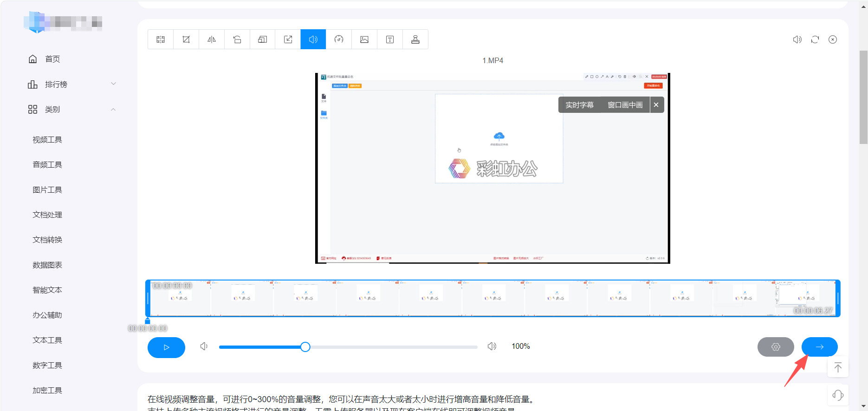Click the site logo at top left

tap(63, 22)
